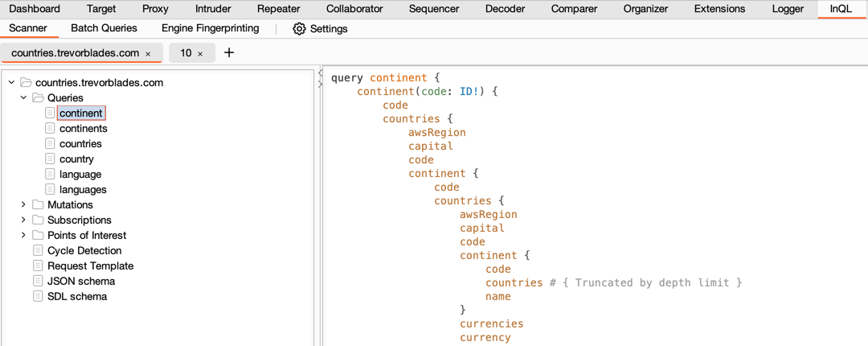Click the Mutations folder icon
The image size is (868, 346).
38,204
